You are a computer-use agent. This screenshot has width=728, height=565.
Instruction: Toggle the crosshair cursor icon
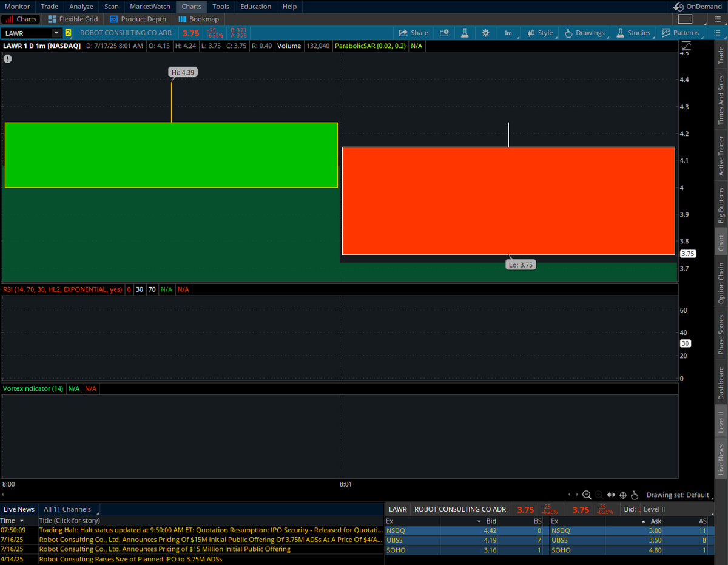pos(623,495)
